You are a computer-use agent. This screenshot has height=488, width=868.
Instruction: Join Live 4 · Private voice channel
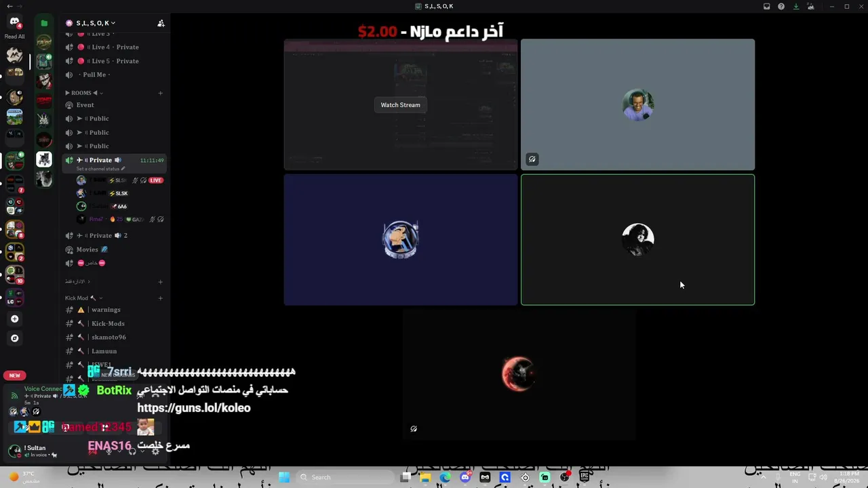114,47
